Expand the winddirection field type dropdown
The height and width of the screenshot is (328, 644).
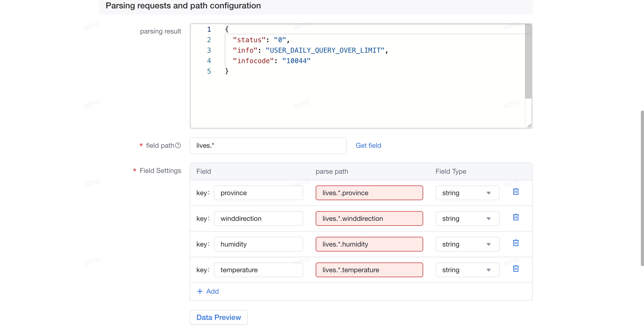pos(467,218)
